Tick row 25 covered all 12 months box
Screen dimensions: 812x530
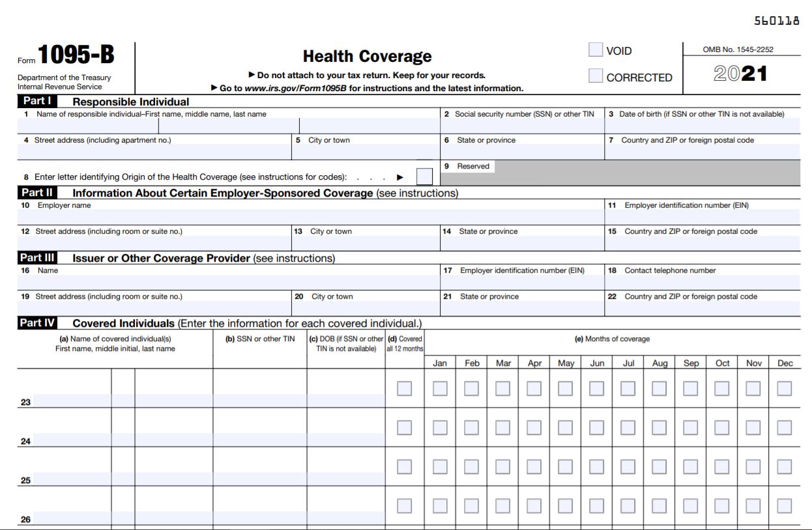pyautogui.click(x=405, y=467)
